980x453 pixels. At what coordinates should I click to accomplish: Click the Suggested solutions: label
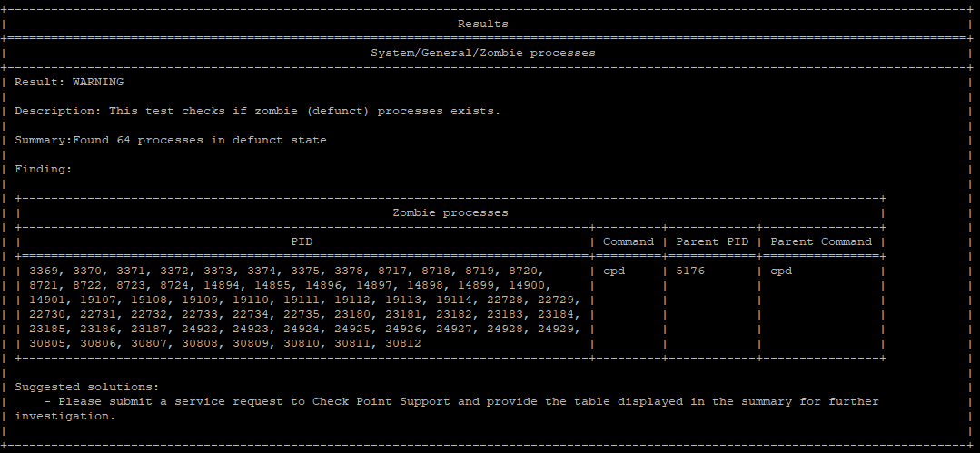[86, 387]
